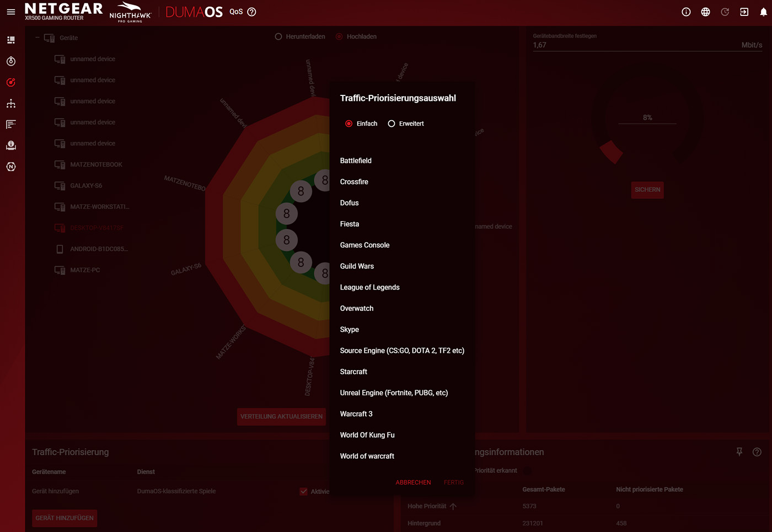772x532 pixels.
Task: Click the QoS help question mark
Action: coord(252,12)
